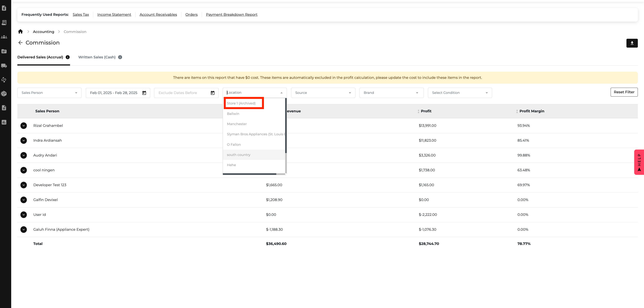Click the Exclude Dates Before calendar icon
The height and width of the screenshot is (308, 644).
tap(212, 93)
